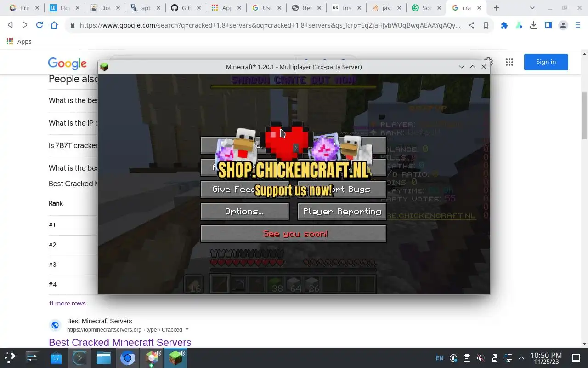Expand hidden system tray icons arrow
Screen dimensions: 588x368
coord(521,358)
